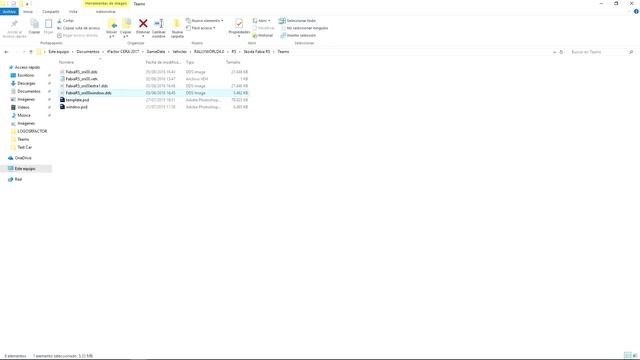Image resolution: width=640 pixels, height=360 pixels.
Task: Sort by Fecha de modificación column
Action: (x=163, y=62)
